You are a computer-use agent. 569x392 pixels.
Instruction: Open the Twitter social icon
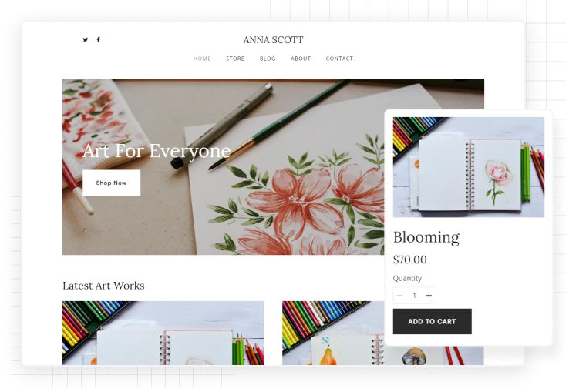[86, 39]
